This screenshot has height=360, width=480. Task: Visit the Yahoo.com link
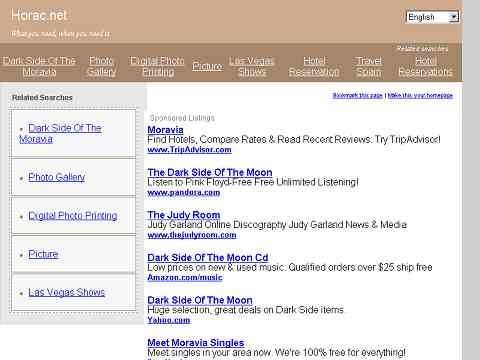point(169,320)
